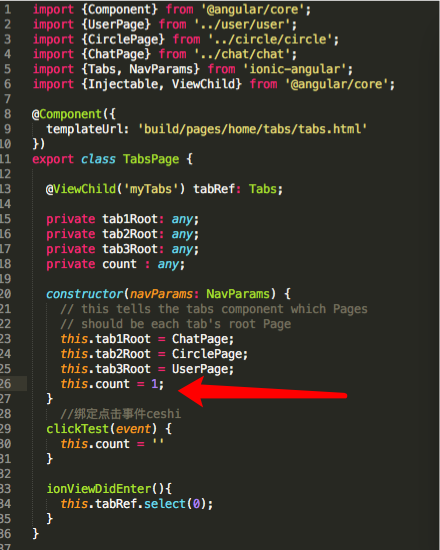This screenshot has height=550, width=440.
Task: Click the @ViewChild('myTabs') decorator
Action: pyautogui.click(x=115, y=189)
